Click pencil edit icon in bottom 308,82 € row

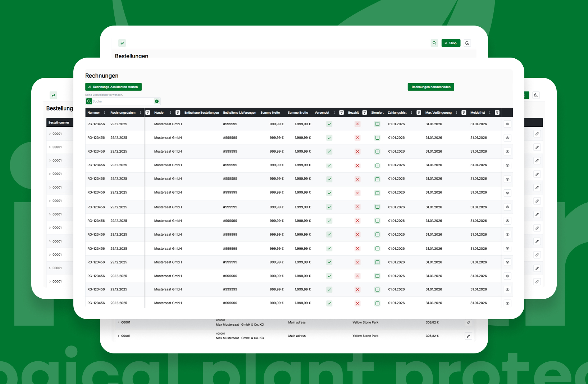pos(468,336)
